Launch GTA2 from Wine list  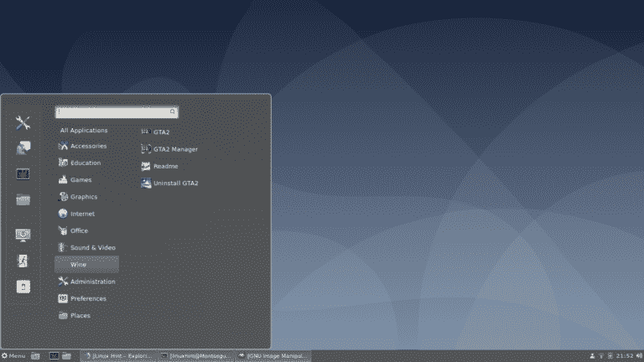[155, 132]
